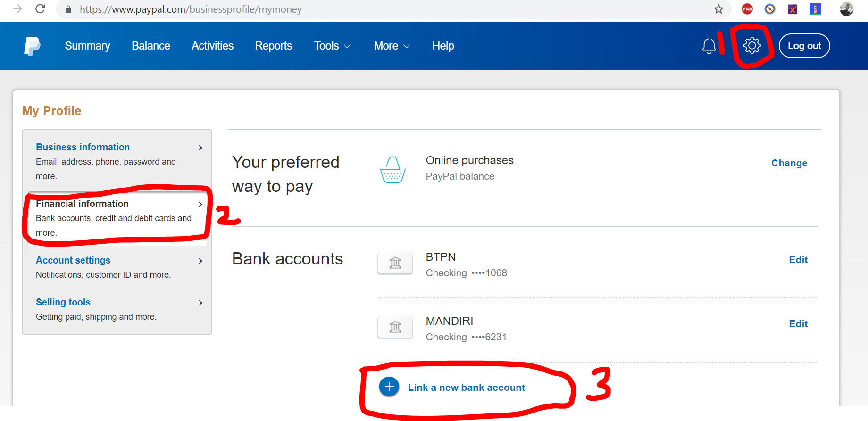
Task: Select the BTPN bank name
Action: 441,257
